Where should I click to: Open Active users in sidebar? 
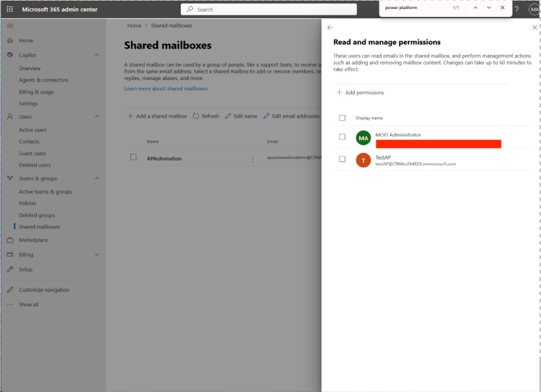[32, 130]
